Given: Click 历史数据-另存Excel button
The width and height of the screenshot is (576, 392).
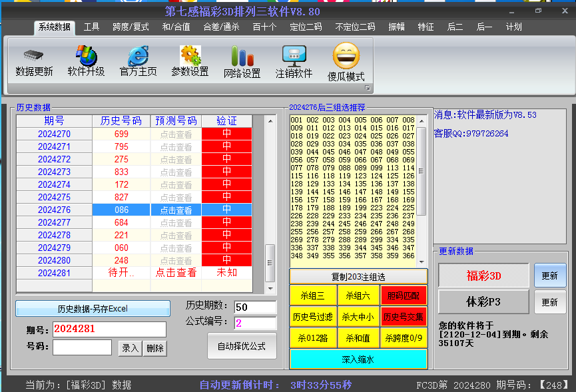Looking at the screenshot, I should (x=92, y=309).
